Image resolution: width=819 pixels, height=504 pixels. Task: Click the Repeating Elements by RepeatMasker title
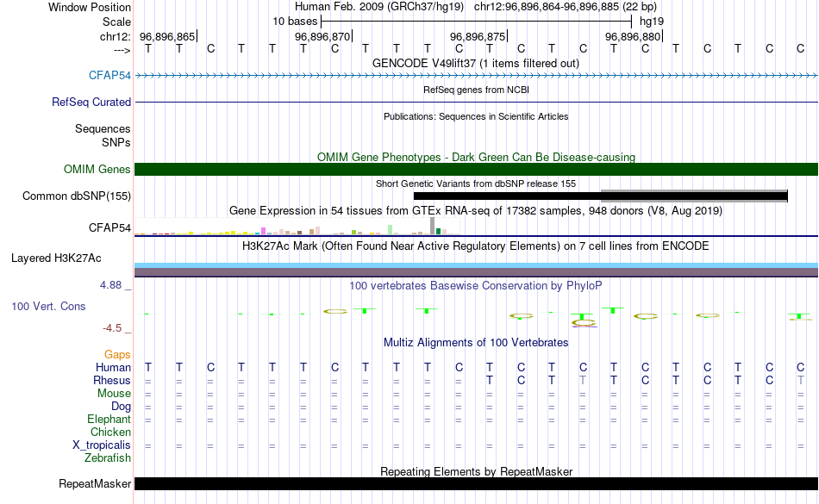pos(476,471)
